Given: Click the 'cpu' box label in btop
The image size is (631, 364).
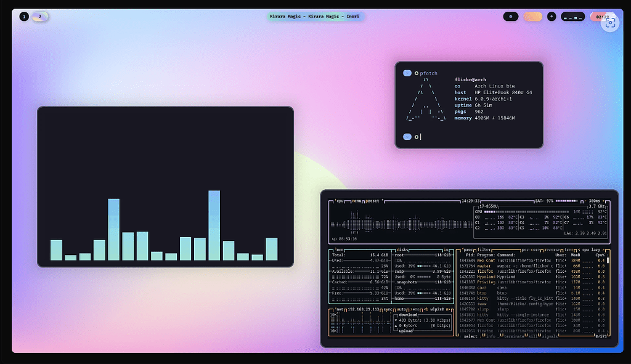Looking at the screenshot, I should 339,201.
